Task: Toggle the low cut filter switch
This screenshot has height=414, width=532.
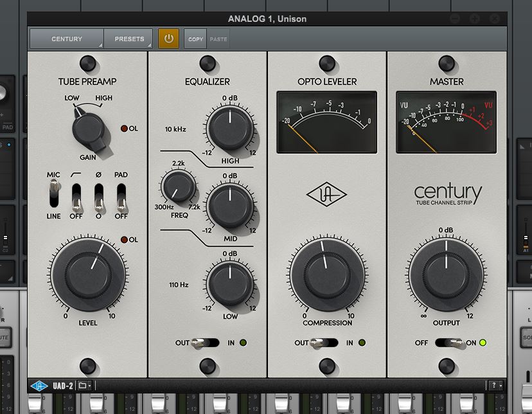Action: click(76, 198)
